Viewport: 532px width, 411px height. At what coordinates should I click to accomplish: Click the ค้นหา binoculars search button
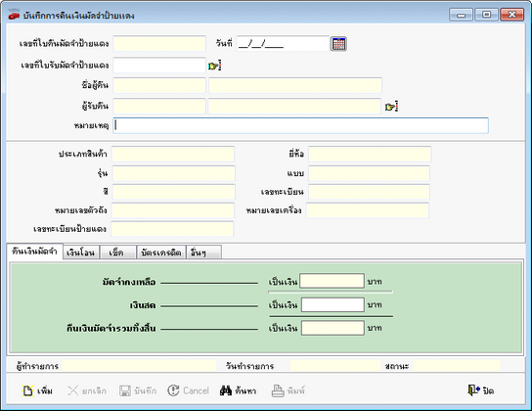(x=238, y=390)
